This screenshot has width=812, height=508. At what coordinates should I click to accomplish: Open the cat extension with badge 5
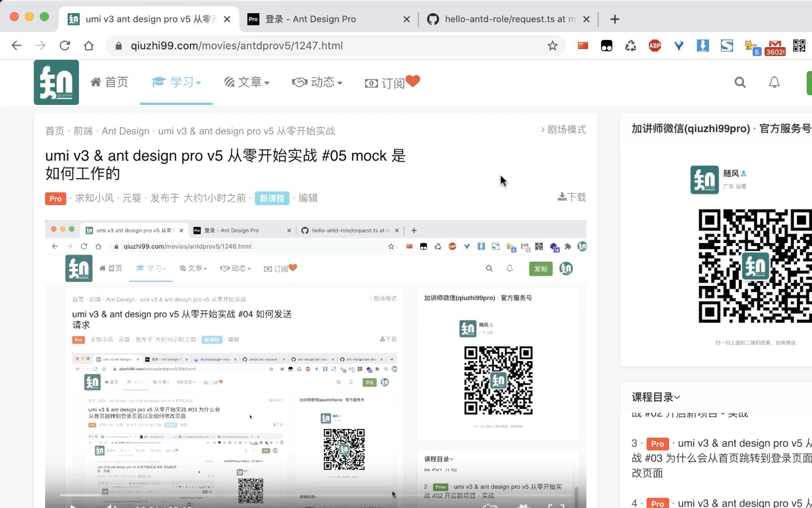pyautogui.click(x=752, y=47)
